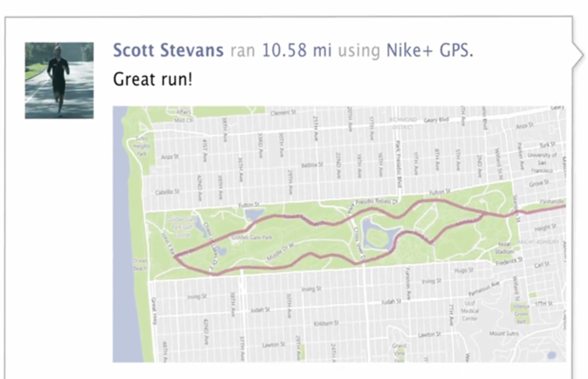Open the 10.58 mi run link
Screen dimensions: 588x379
[297, 50]
